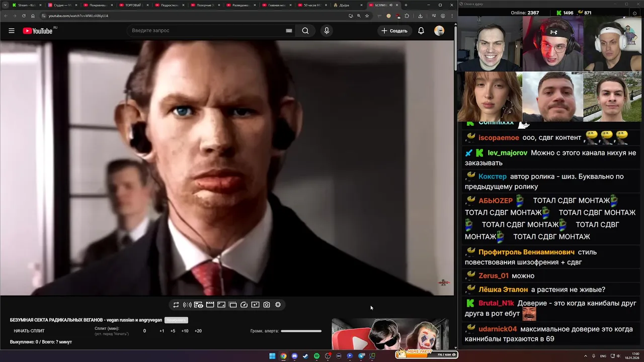Click the aspect frame icon in the video toolbar
Screen dimensions: 644x362
pyautogui.click(x=221, y=305)
